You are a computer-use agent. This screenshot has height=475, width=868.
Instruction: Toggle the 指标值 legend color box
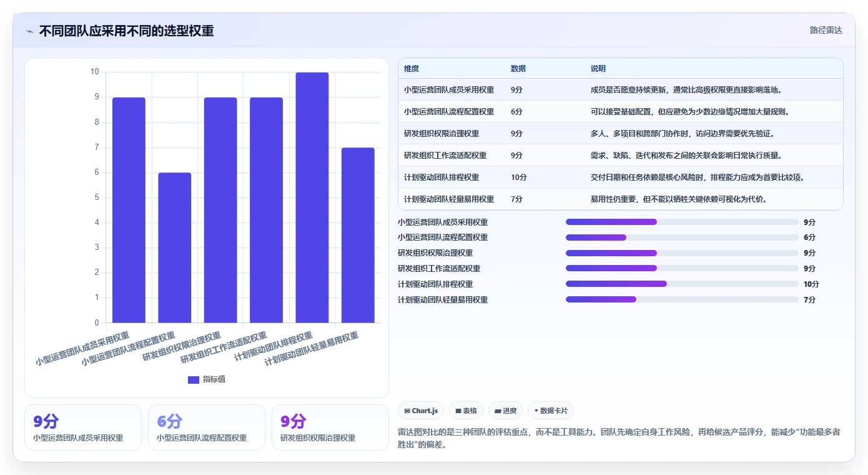[x=194, y=379]
